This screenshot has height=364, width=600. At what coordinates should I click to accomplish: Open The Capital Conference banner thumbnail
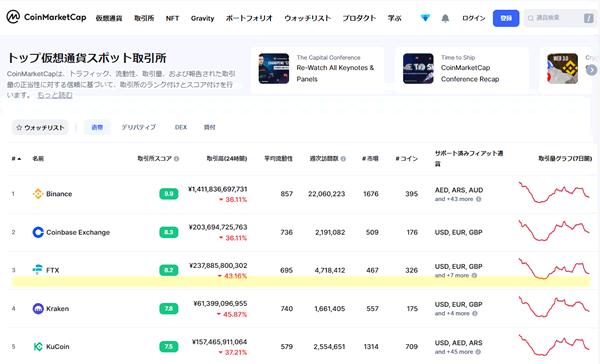(x=274, y=69)
